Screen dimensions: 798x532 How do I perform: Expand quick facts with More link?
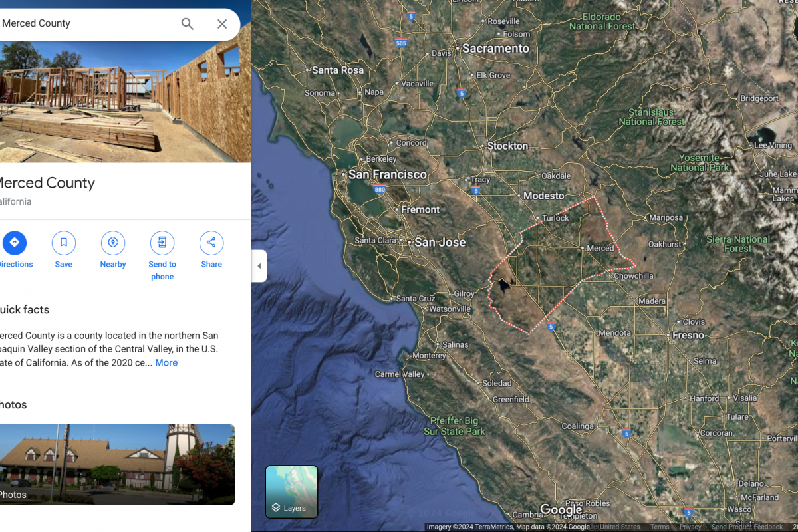(166, 363)
